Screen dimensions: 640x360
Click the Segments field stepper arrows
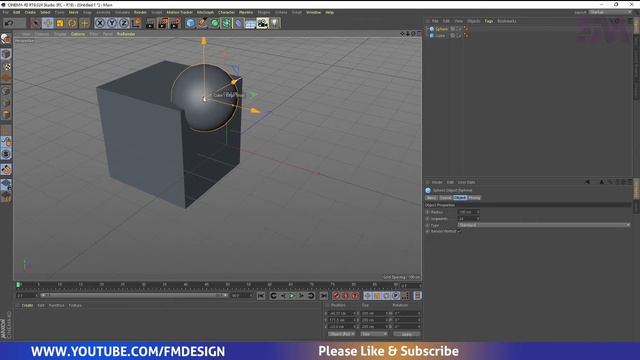click(x=478, y=218)
